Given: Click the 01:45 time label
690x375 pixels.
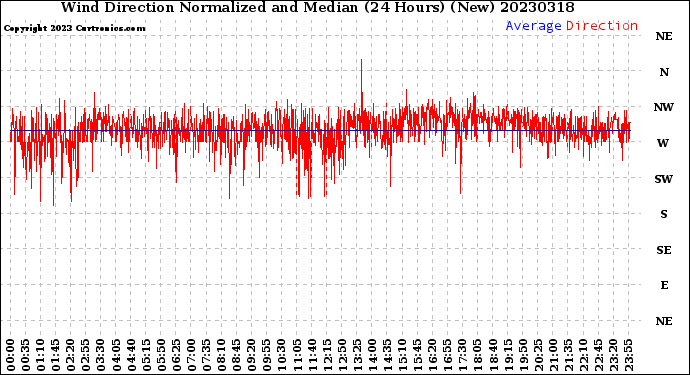Looking at the screenshot, I should [56, 355].
